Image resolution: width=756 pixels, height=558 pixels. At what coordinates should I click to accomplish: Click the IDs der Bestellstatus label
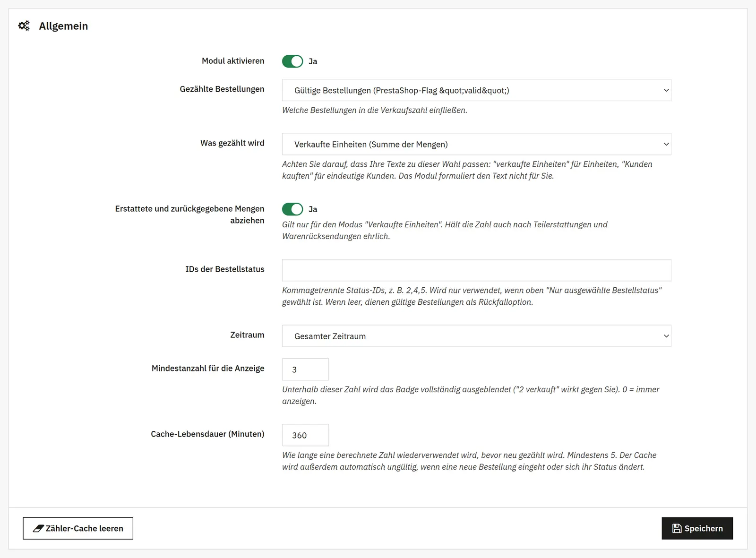(225, 269)
